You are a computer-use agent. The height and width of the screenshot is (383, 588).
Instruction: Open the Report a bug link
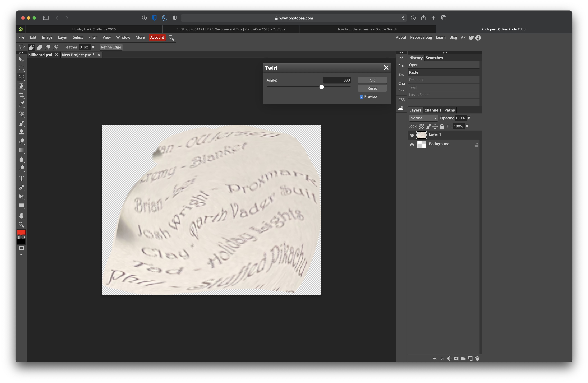[x=421, y=37]
